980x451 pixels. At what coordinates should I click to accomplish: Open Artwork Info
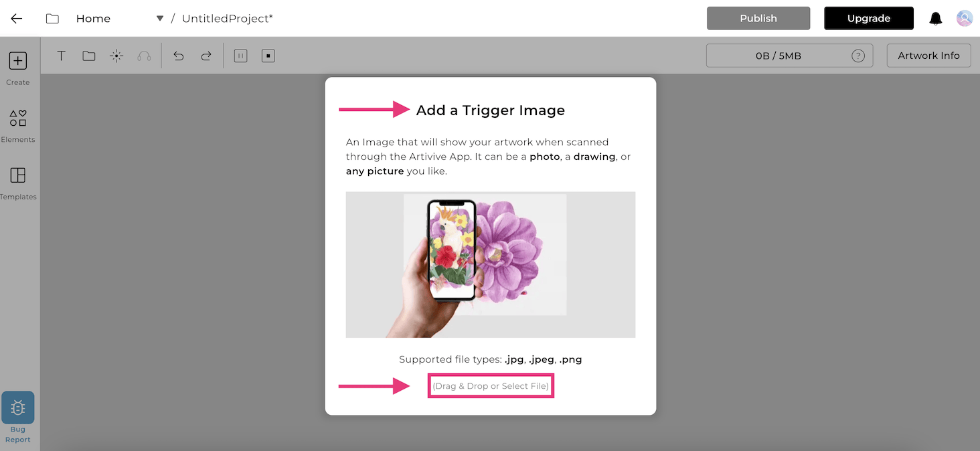tap(929, 56)
